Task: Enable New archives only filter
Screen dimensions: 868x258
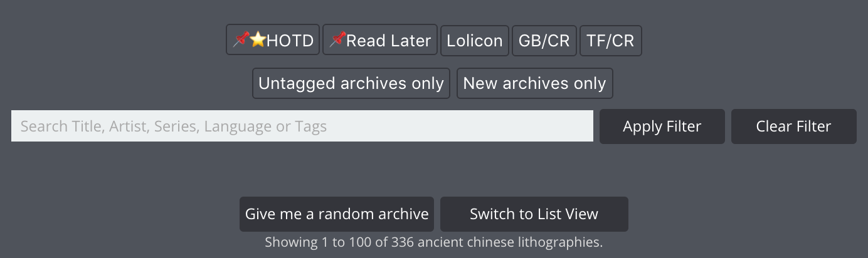Action: click(x=535, y=83)
